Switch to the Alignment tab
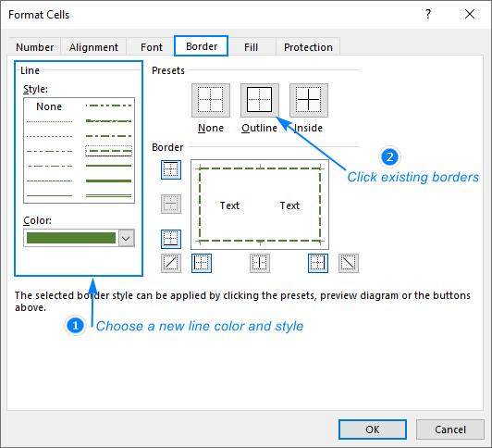492x448 pixels. pos(93,47)
